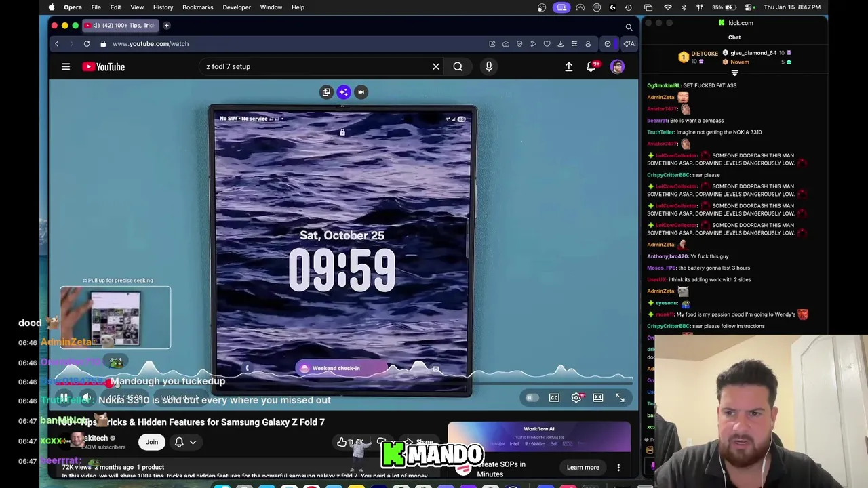
Task: Open Opera downloads arrow icon
Action: [560, 44]
